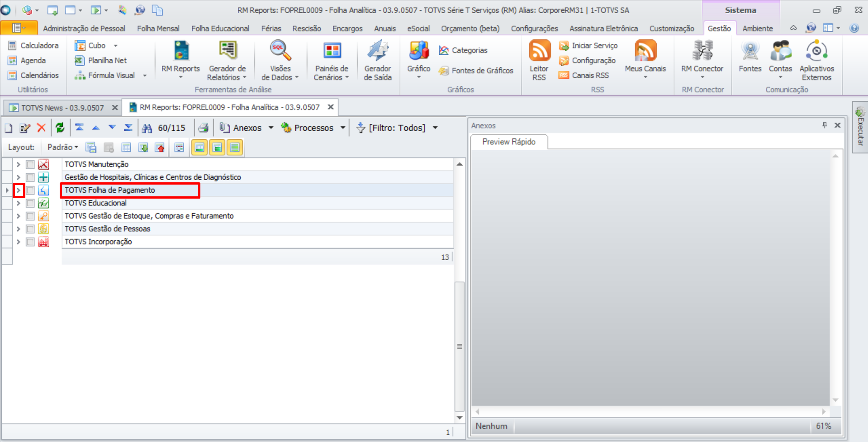
Task: Open Canais RSS
Action: (584, 75)
